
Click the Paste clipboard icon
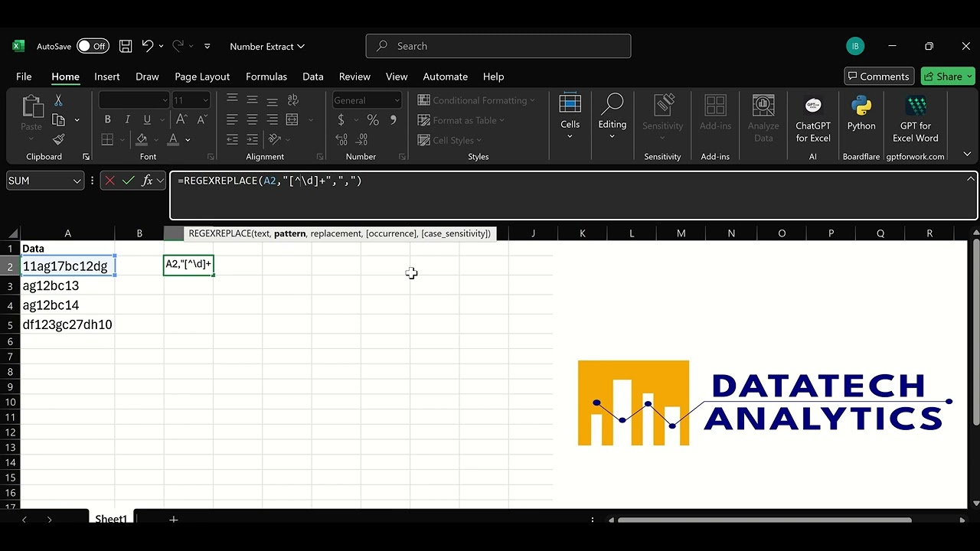coord(31,107)
